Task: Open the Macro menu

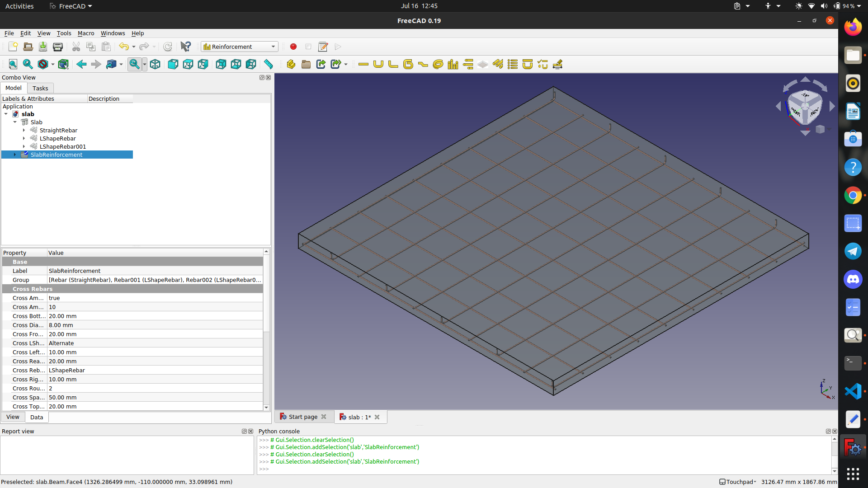Action: click(x=85, y=33)
